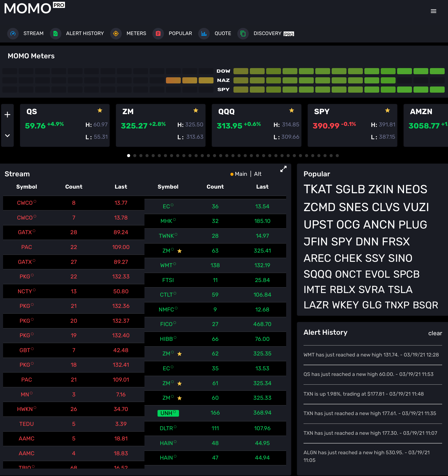Open SQQQ in Popular list
448x476 pixels.
coord(318,274)
